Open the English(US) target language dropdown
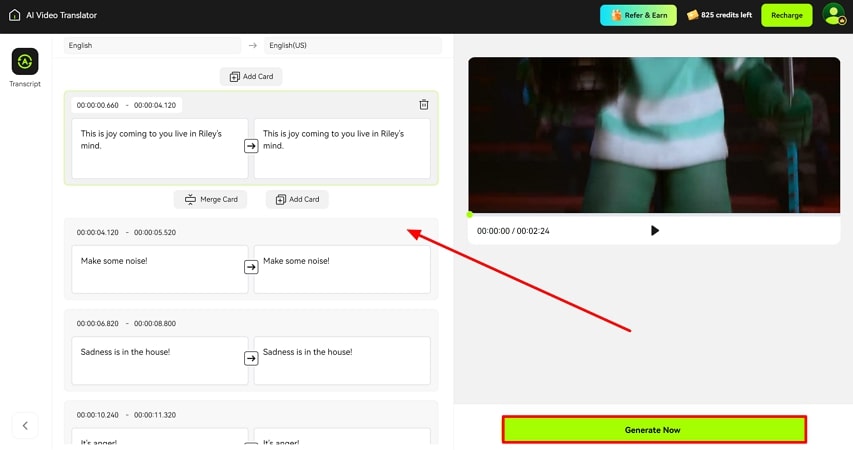 (353, 46)
